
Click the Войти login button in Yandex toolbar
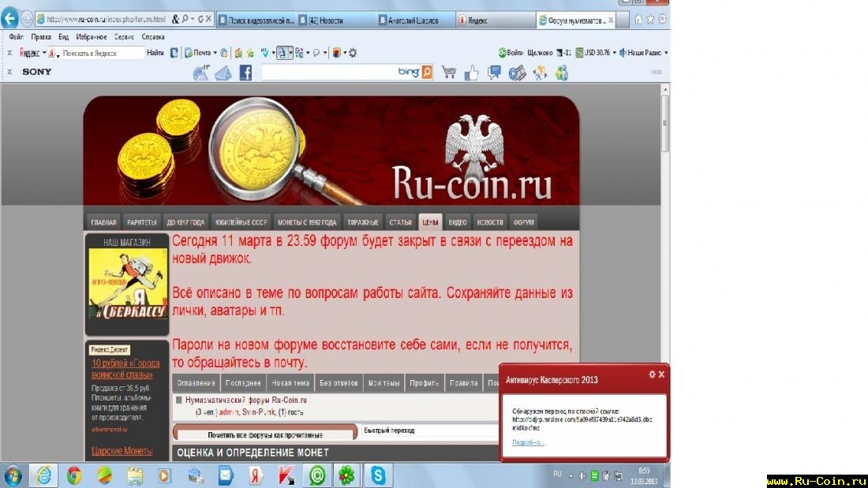pyautogui.click(x=511, y=53)
